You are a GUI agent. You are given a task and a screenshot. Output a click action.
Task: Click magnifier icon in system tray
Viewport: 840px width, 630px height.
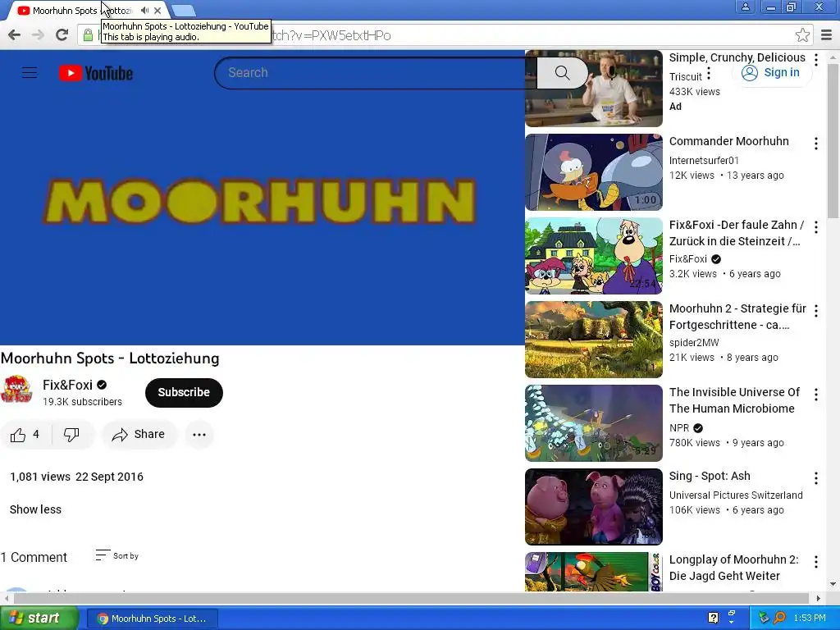pos(779,618)
